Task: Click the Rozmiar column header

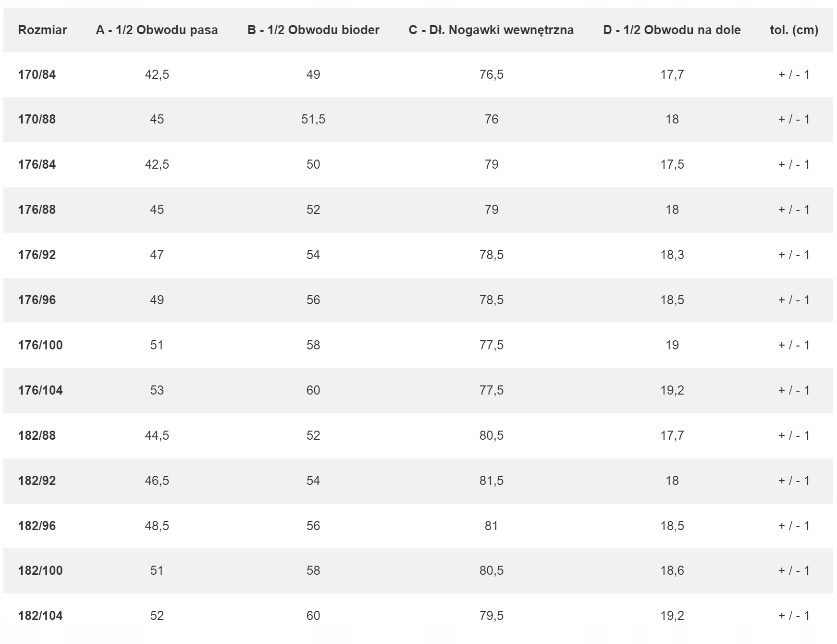Action: 42,30
